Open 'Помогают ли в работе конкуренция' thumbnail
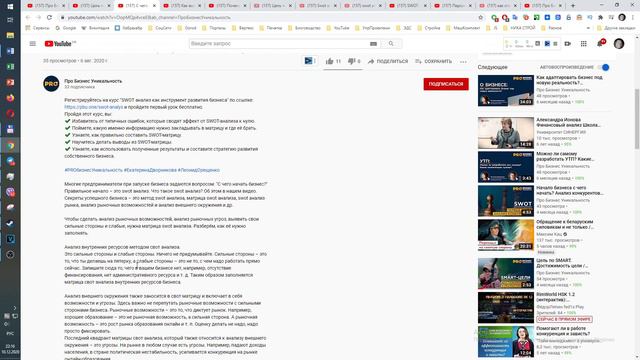 (506, 341)
